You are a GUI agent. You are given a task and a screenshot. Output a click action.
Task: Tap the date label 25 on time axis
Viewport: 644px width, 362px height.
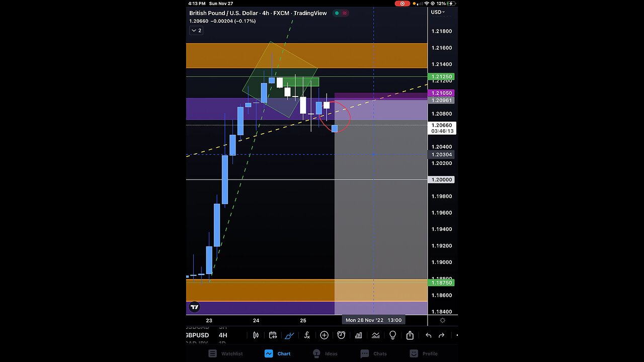303,320
